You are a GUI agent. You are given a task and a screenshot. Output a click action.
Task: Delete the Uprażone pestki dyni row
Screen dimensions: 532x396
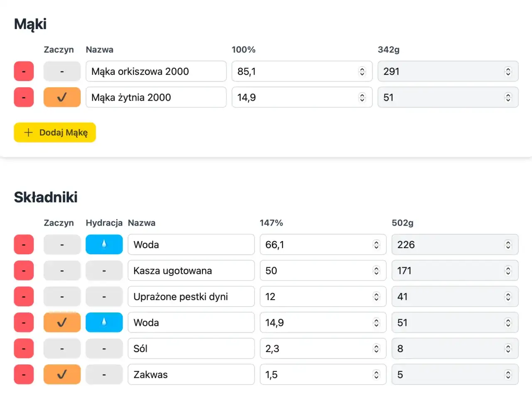24,297
